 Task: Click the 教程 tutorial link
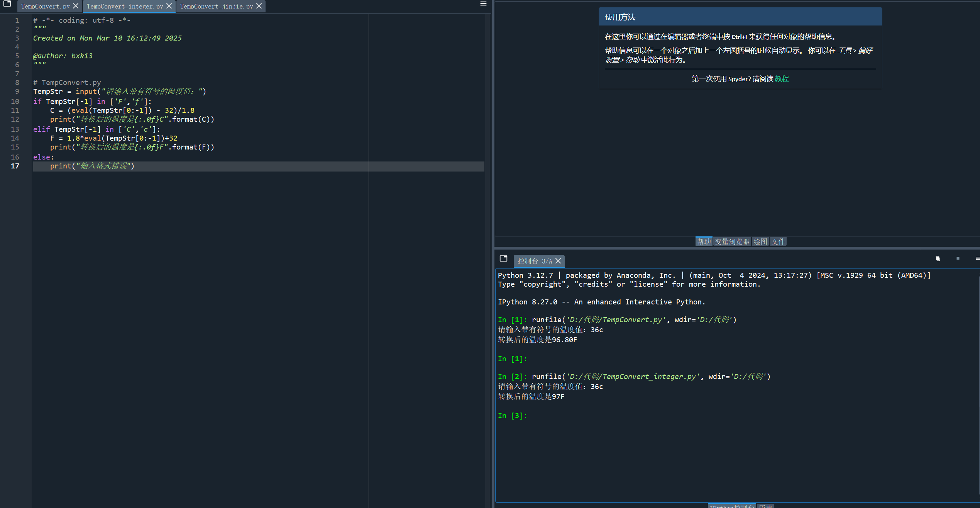pyautogui.click(x=782, y=79)
